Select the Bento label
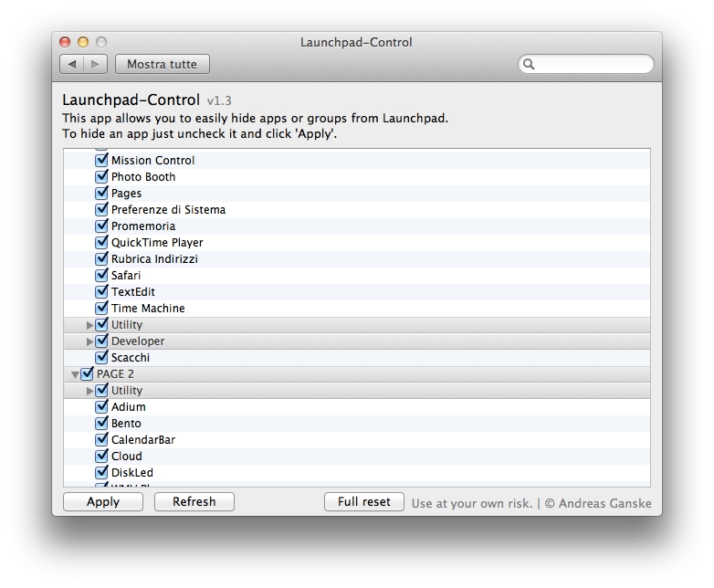The width and height of the screenshot is (714, 588). coord(126,423)
